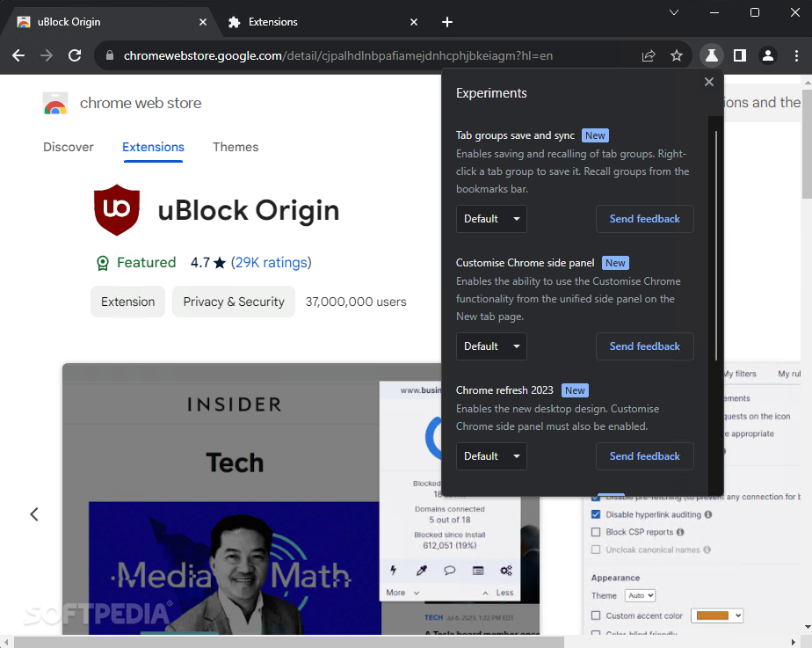Collapse options with Less in uBlock popup
Viewport: 812px width, 648px height.
[x=498, y=593]
